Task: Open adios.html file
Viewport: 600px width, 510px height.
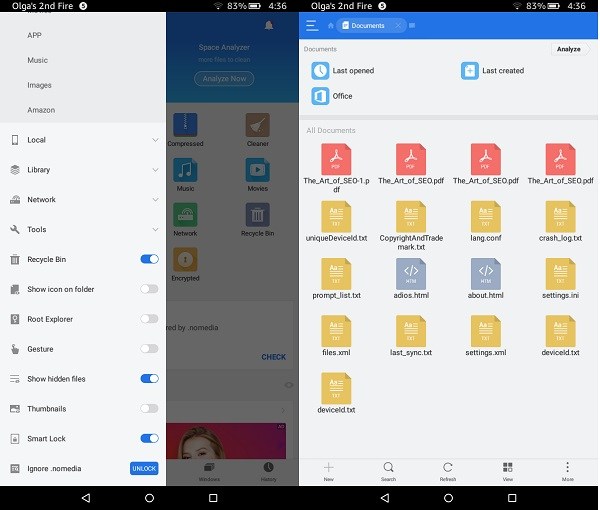Action: coord(411,279)
